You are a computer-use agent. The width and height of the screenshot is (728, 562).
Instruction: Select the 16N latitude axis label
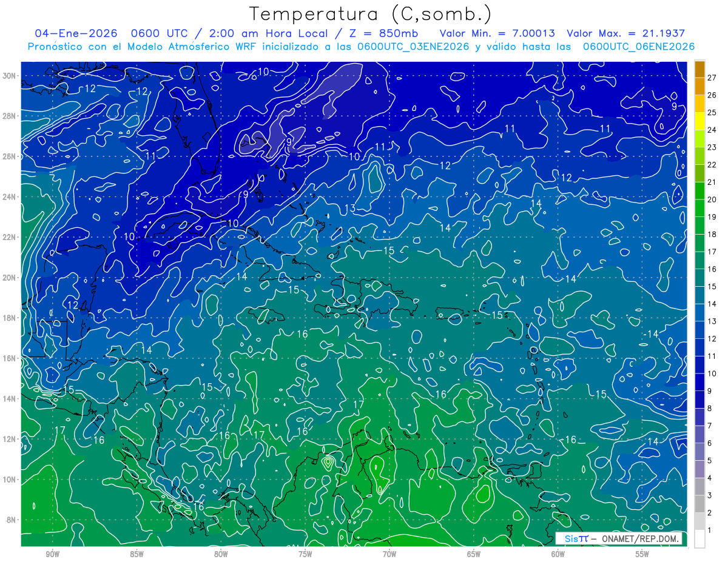(x=9, y=358)
